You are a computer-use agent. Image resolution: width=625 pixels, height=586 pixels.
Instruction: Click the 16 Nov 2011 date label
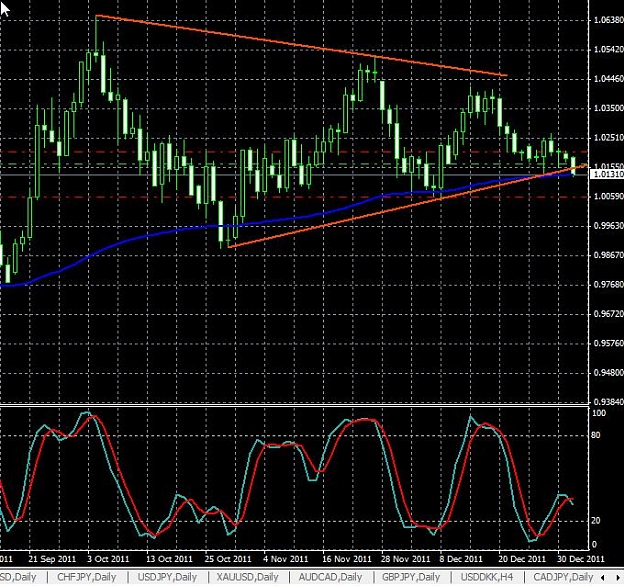[x=346, y=558]
